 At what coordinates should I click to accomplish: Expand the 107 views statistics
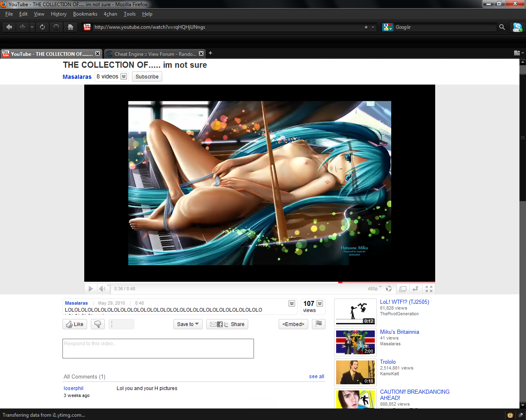pos(320,303)
